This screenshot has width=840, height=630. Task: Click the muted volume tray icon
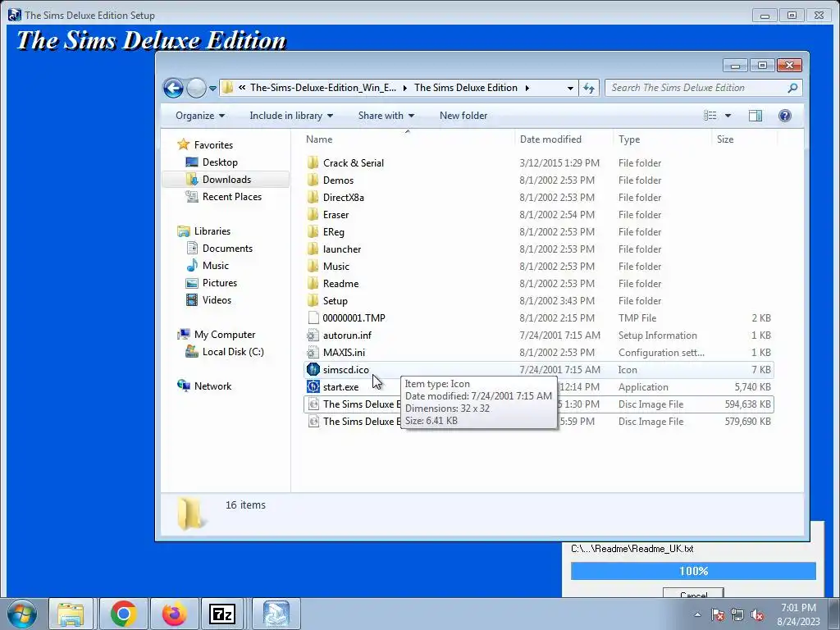pos(757,615)
